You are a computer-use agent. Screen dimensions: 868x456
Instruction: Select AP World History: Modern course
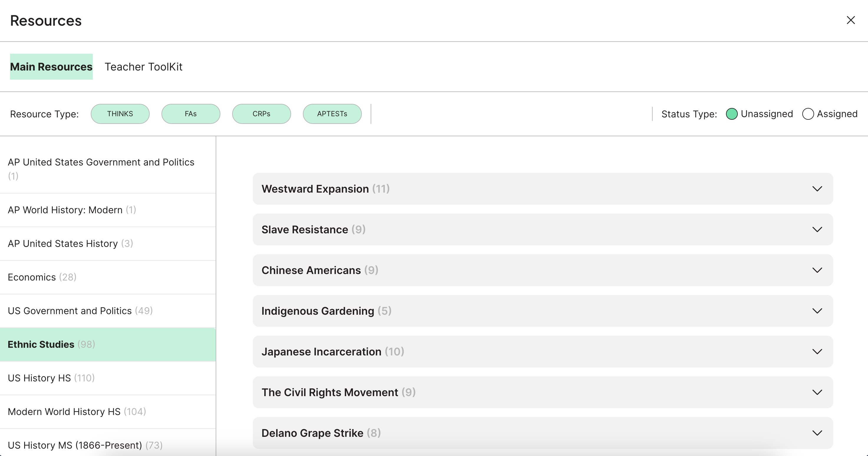pos(71,210)
